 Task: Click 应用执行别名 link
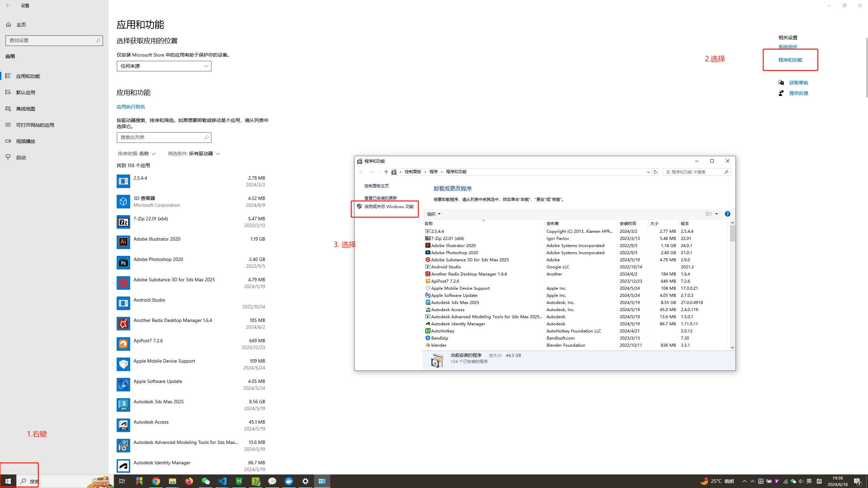pos(131,107)
